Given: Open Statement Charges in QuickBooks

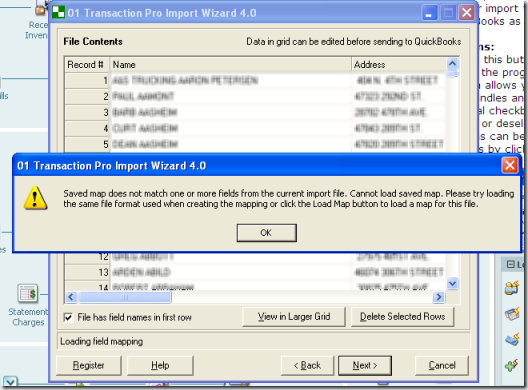Looking at the screenshot, I should [28, 294].
